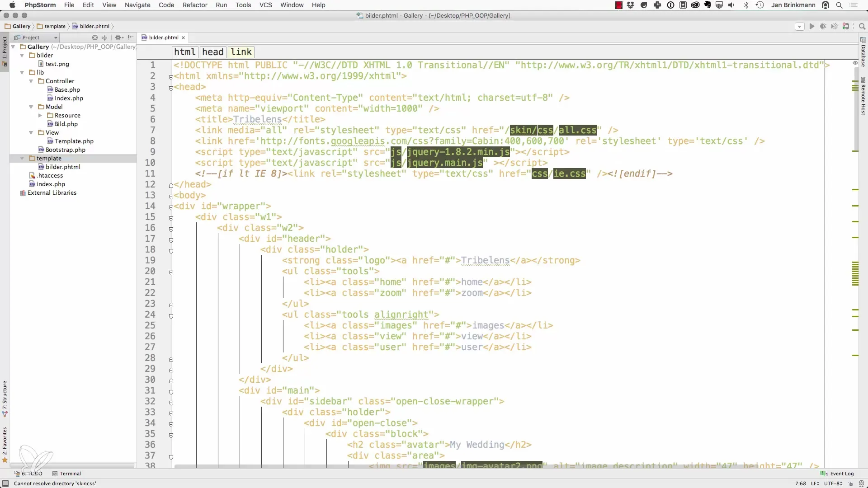Click Collapse All icon in Project panel
The image size is (868, 488).
coord(105,38)
